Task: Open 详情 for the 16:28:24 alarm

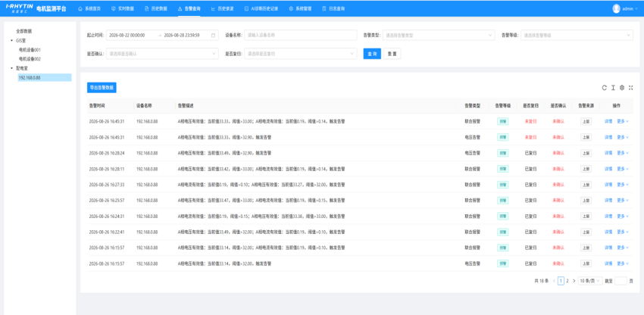Action: pos(608,153)
